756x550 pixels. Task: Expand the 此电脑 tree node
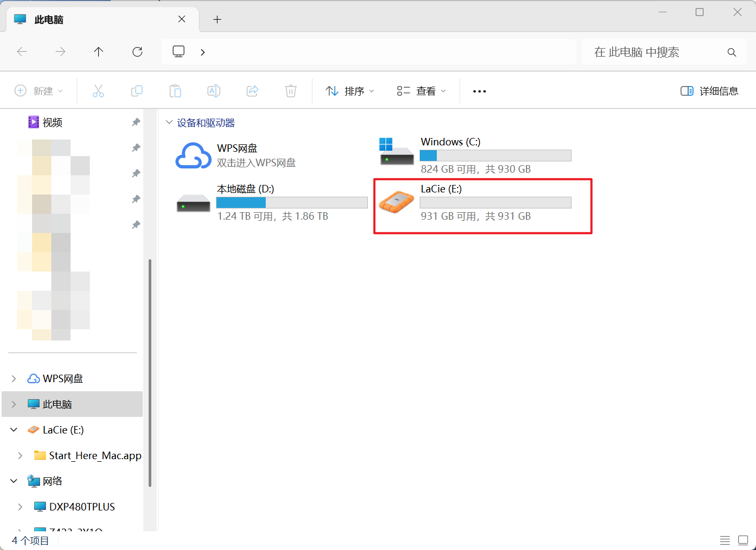pyautogui.click(x=14, y=404)
